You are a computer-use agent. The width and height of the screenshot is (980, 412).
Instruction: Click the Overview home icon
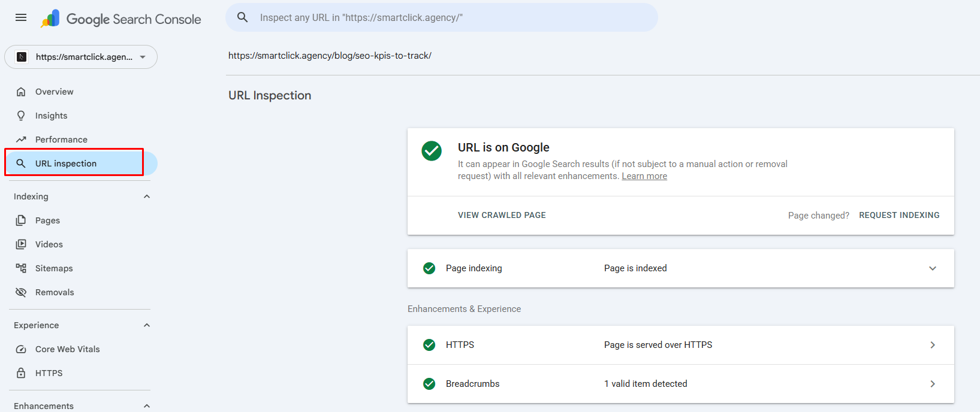point(21,92)
